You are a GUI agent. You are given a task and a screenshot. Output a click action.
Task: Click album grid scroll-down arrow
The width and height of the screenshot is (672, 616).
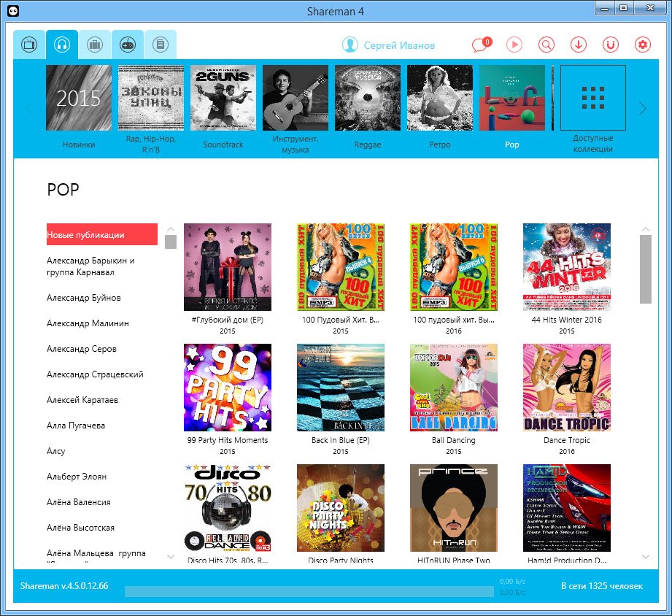[x=646, y=557]
